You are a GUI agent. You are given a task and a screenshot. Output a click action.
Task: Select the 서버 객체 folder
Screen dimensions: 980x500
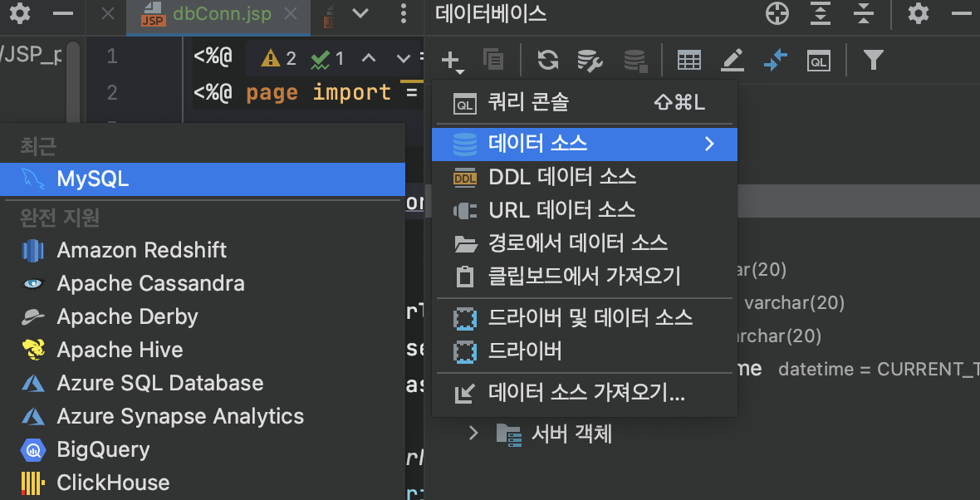(x=555, y=434)
